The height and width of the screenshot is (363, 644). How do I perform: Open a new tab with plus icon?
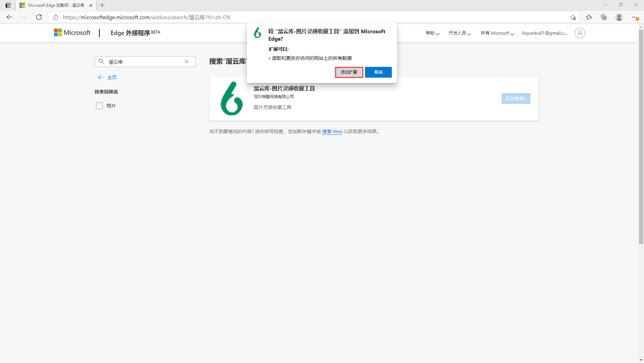[102, 5]
